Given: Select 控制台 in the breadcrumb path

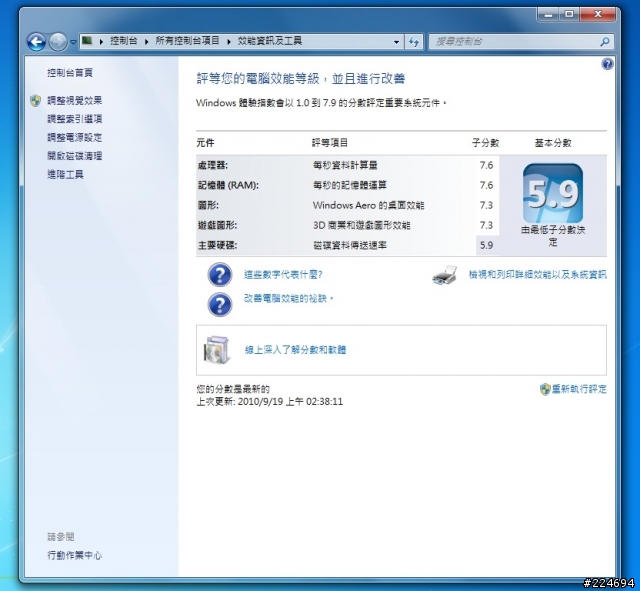Looking at the screenshot, I should (123, 41).
